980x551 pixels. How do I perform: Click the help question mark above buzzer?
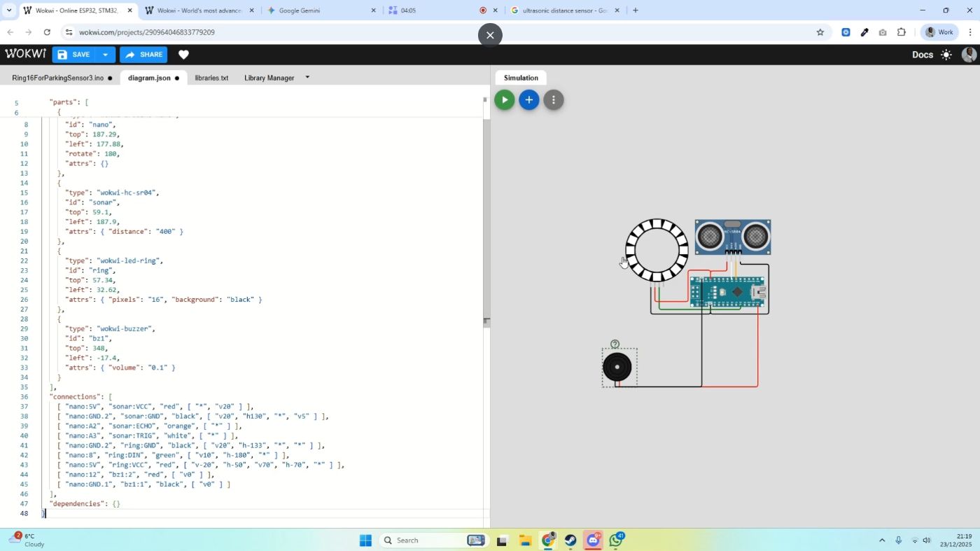(615, 344)
